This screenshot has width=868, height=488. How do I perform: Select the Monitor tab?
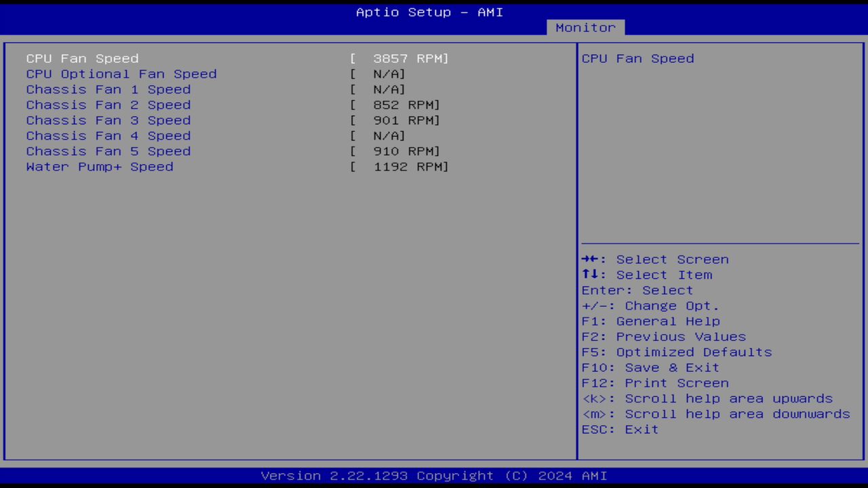point(585,28)
